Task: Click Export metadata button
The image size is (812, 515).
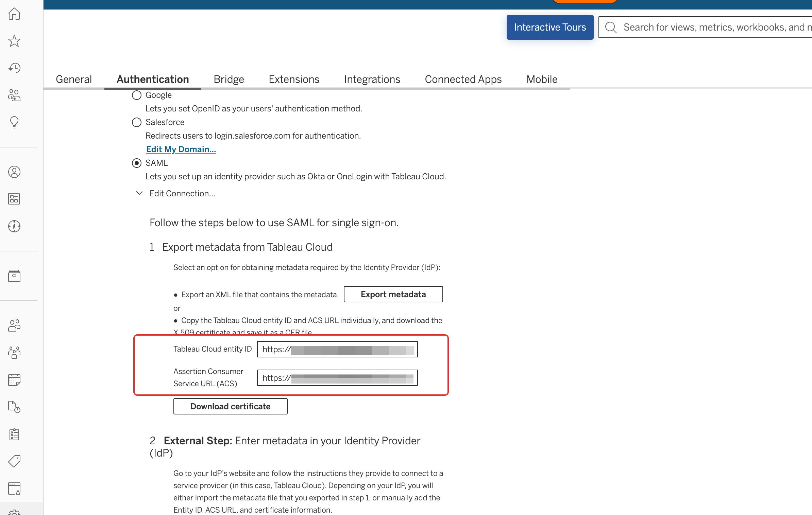Action: (393, 294)
